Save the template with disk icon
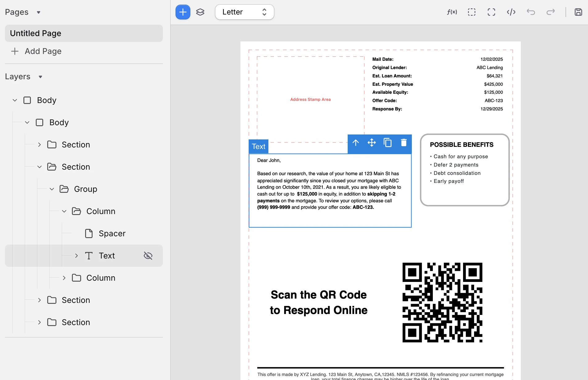The height and width of the screenshot is (380, 588). point(578,12)
